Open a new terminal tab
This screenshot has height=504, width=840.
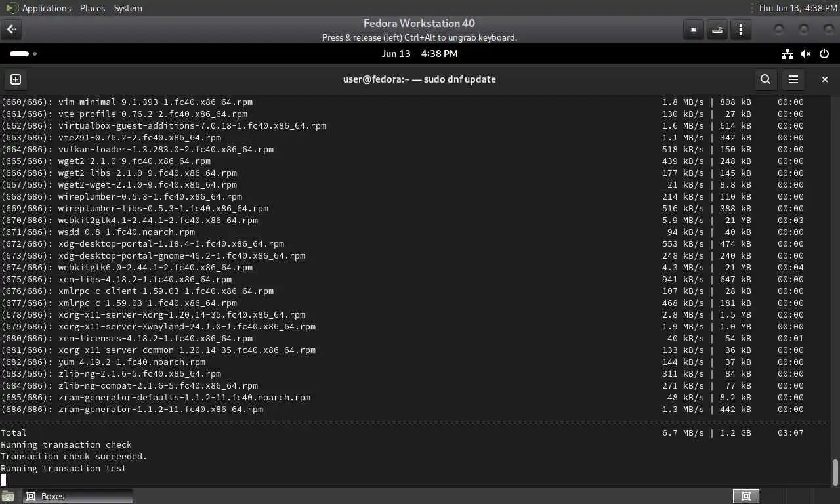pos(16,79)
